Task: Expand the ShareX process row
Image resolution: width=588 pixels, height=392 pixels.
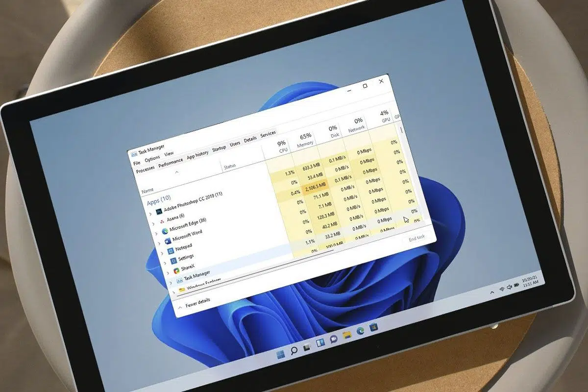Action: click(x=168, y=273)
